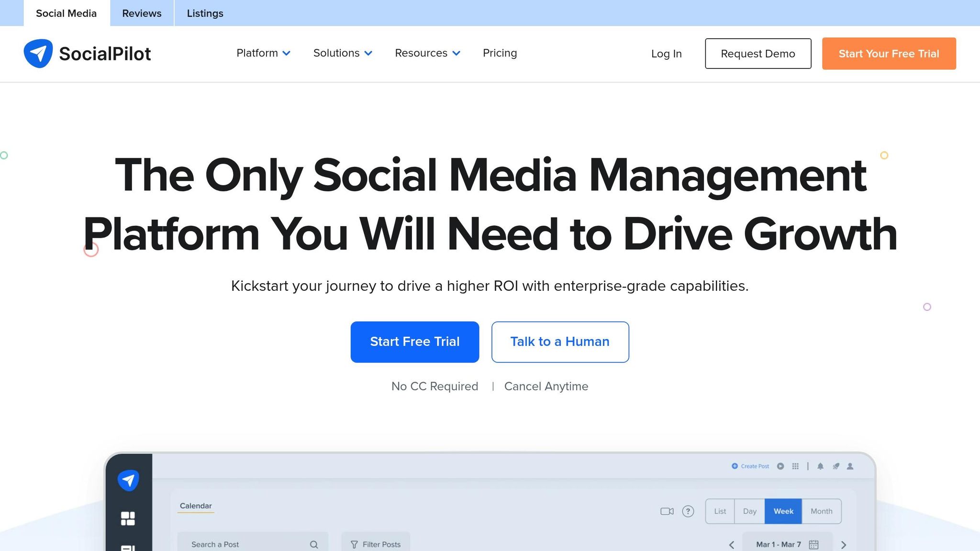Switch calendar to Month view
Screen dimensions: 980x551
821,511
